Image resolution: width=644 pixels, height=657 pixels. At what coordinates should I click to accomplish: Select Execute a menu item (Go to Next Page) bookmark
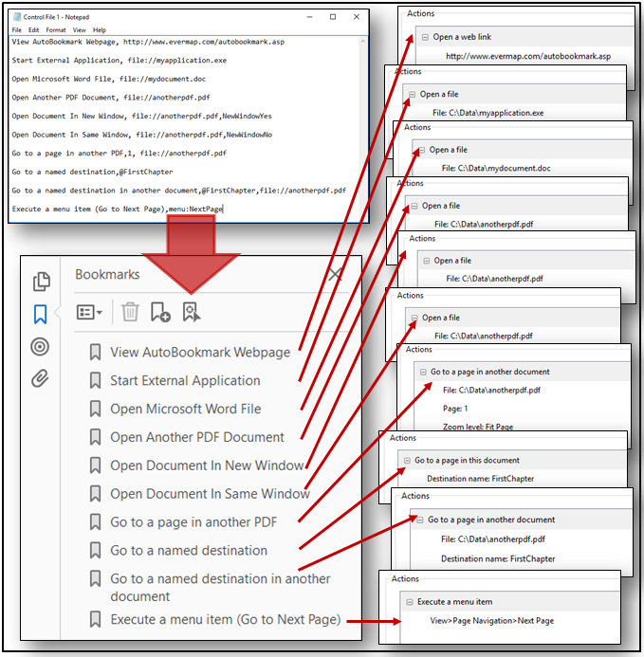click(226, 619)
